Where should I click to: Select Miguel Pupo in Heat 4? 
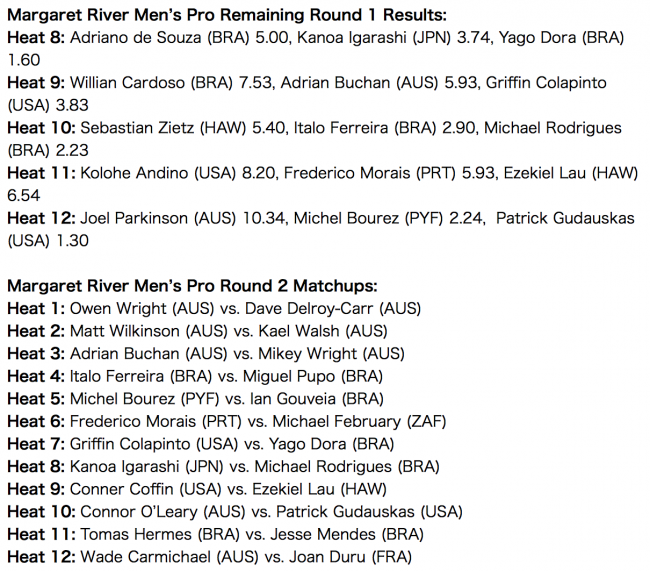point(289,377)
